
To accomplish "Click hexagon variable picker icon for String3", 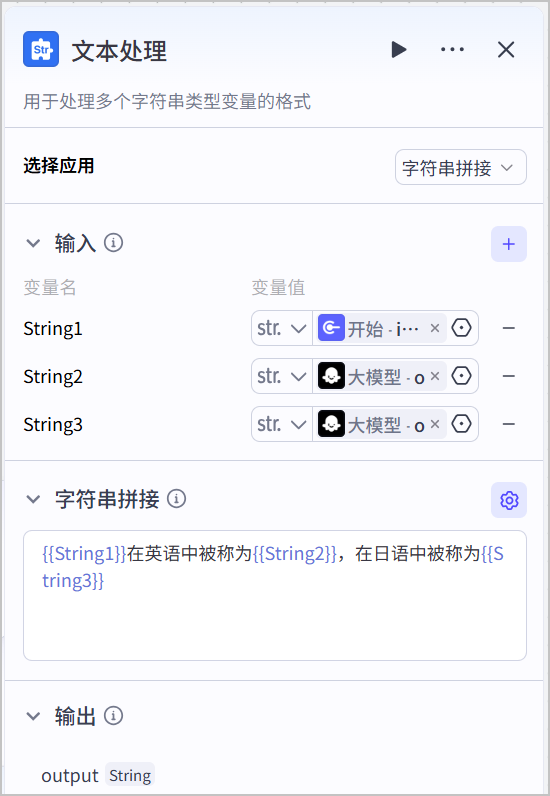I will [462, 424].
